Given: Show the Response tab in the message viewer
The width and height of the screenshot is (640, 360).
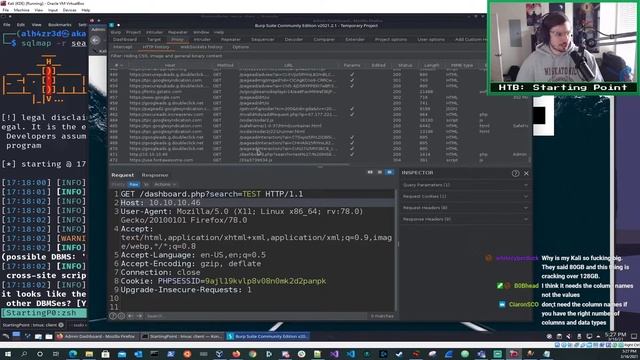Looking at the screenshot, I should click(x=155, y=175).
